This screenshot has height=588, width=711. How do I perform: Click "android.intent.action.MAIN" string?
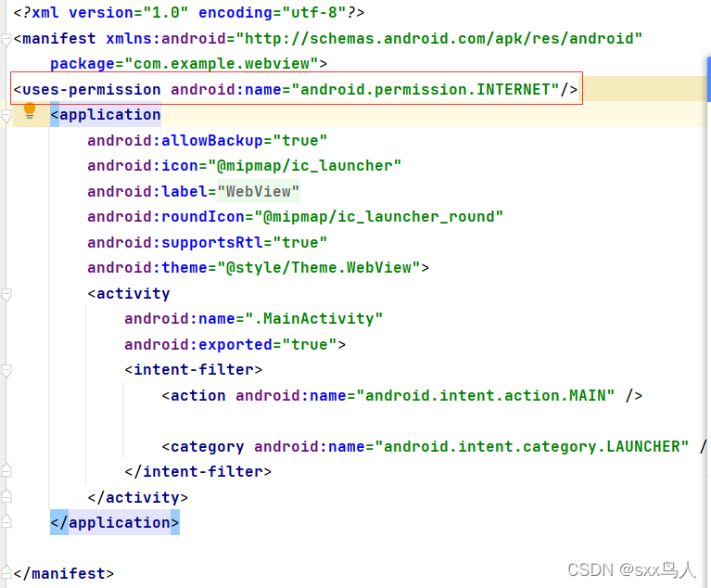tap(485, 396)
